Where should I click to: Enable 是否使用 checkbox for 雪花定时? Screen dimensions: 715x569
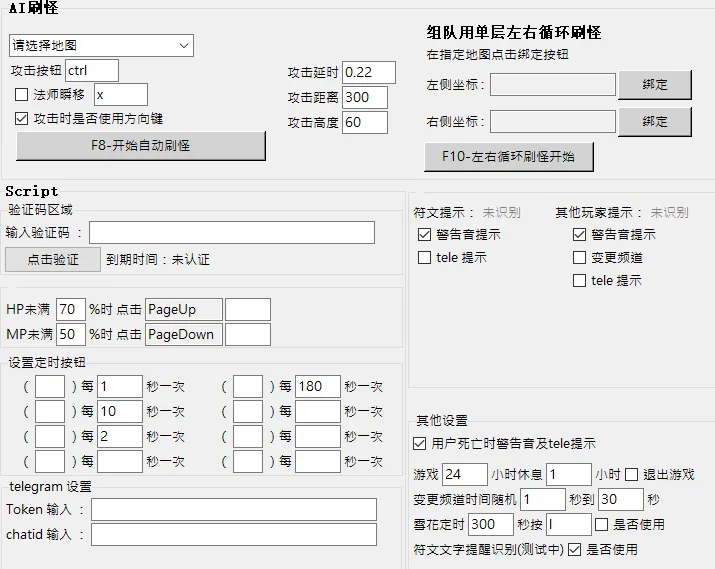pos(601,524)
